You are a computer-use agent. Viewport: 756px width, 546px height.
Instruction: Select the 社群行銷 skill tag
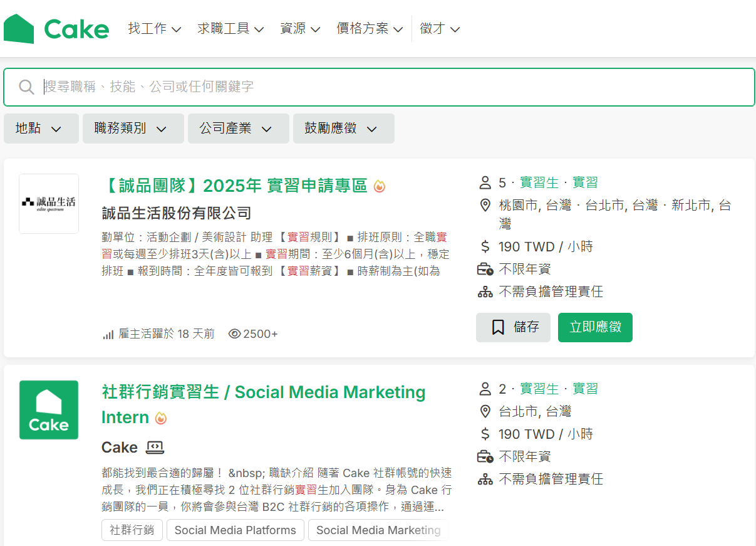point(132,530)
